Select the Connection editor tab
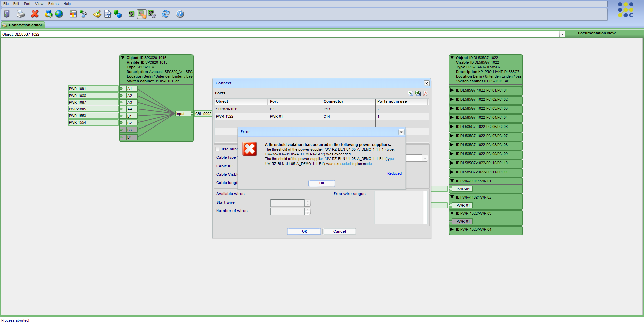Screen dimensions: 644x324 click(x=23, y=25)
